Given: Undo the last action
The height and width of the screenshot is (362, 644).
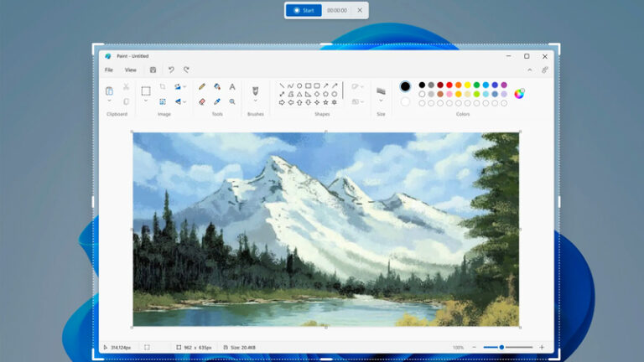Looking at the screenshot, I should click(171, 70).
